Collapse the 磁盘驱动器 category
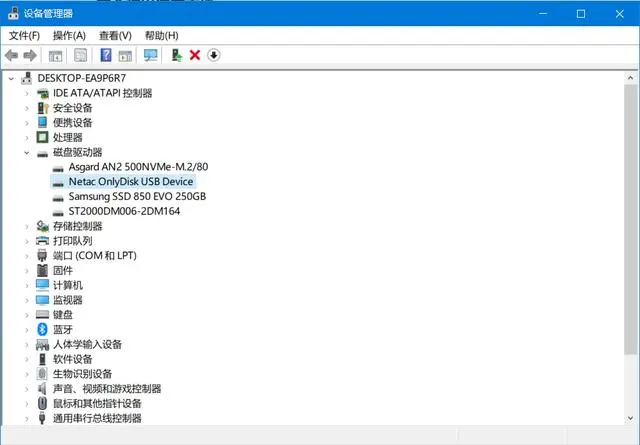This screenshot has width=640, height=445. coord(27,153)
